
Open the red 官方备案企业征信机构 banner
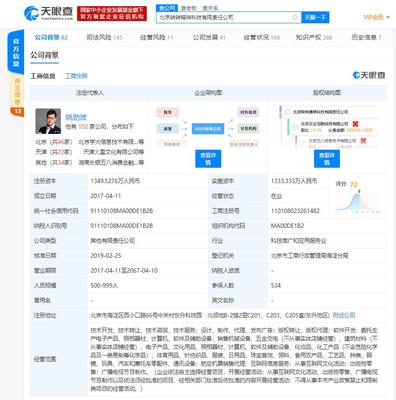(x=112, y=13)
